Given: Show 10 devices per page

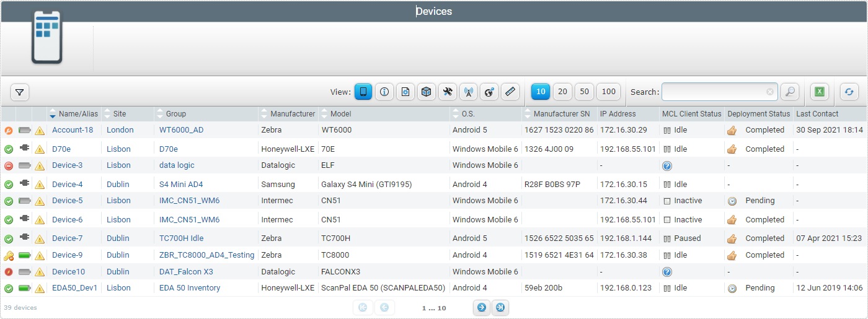Looking at the screenshot, I should point(541,92).
